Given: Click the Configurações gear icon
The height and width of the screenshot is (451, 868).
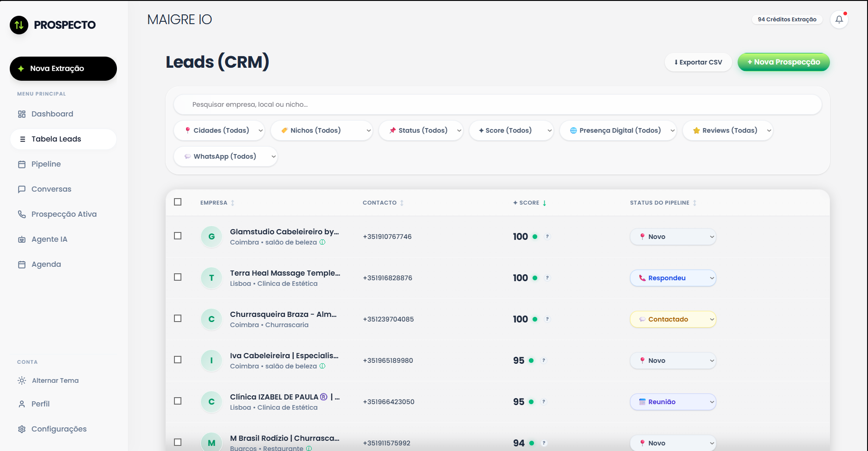Looking at the screenshot, I should [22, 429].
